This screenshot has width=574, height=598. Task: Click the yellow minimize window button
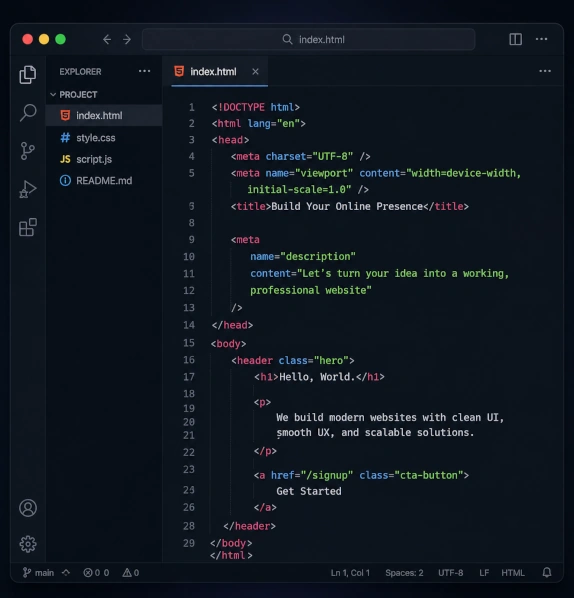click(44, 39)
